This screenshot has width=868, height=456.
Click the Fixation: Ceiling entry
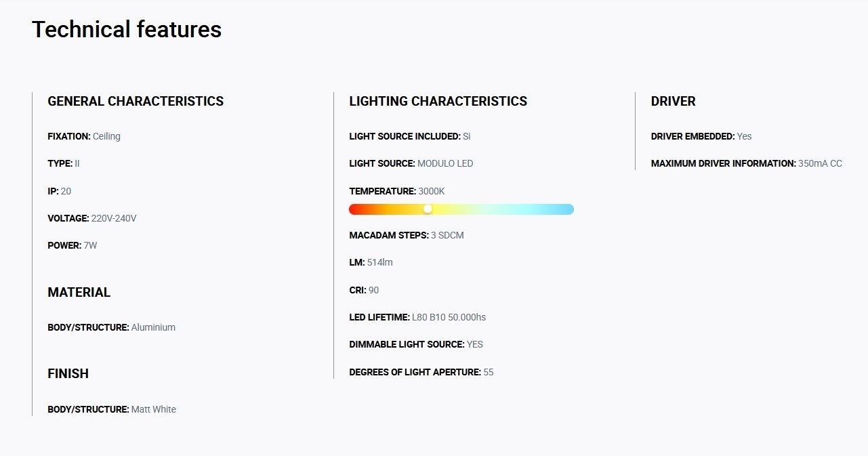(x=84, y=136)
